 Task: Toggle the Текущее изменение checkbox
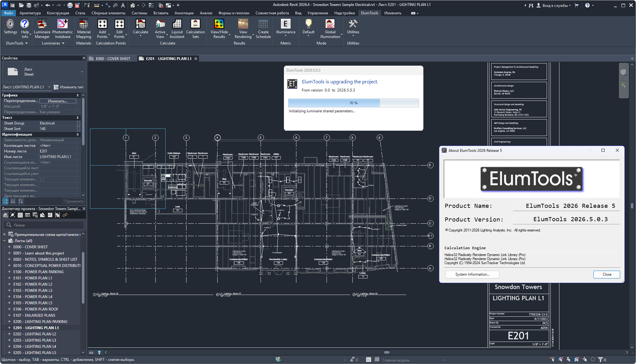tap(42, 180)
